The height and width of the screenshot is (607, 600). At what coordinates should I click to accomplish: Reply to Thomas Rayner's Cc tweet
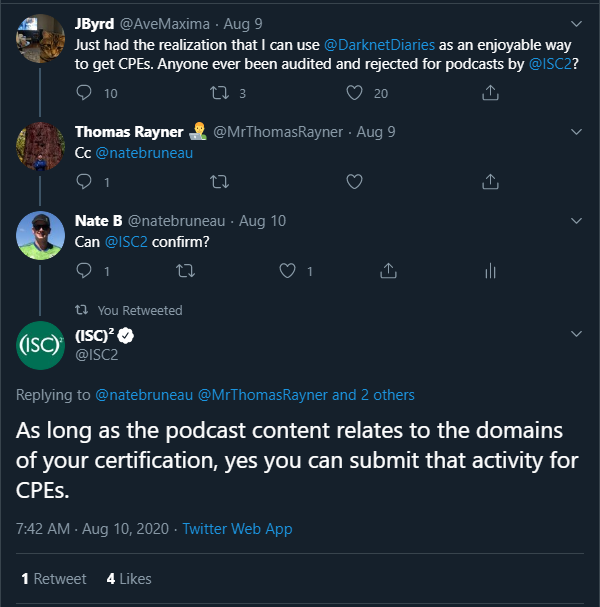pos(84,182)
